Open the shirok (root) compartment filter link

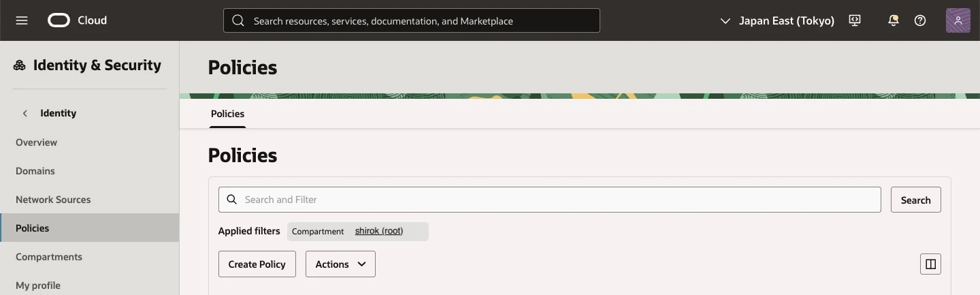tap(379, 231)
